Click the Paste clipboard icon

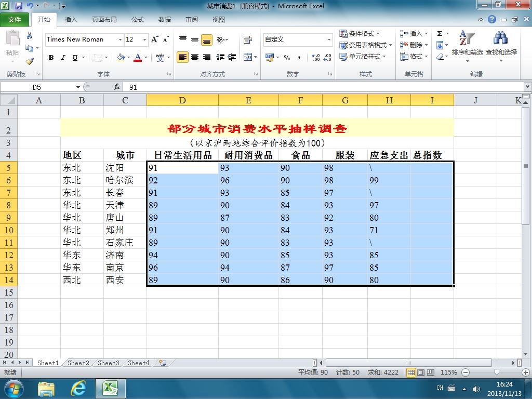point(12,38)
